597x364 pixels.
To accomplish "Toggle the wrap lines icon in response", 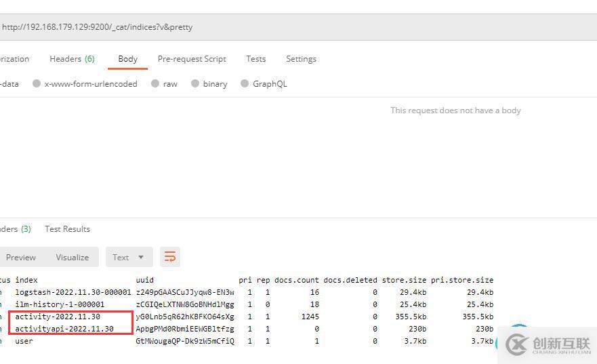I will [x=169, y=257].
